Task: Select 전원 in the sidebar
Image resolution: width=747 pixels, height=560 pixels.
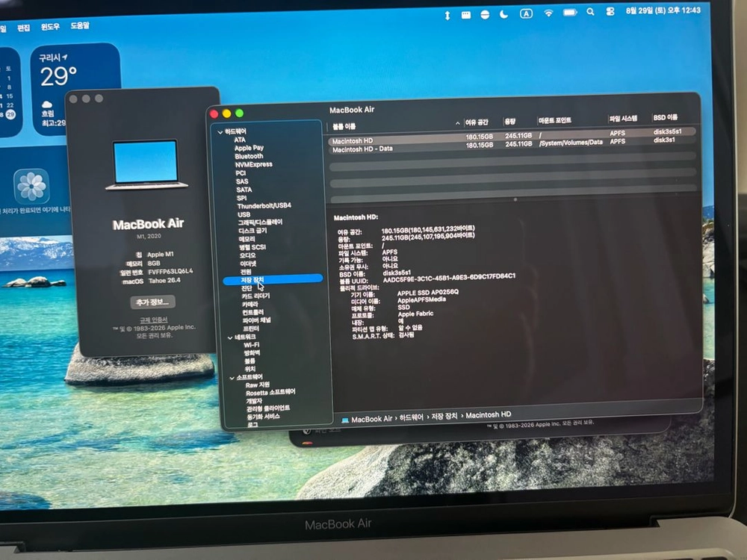Action: pos(246,272)
